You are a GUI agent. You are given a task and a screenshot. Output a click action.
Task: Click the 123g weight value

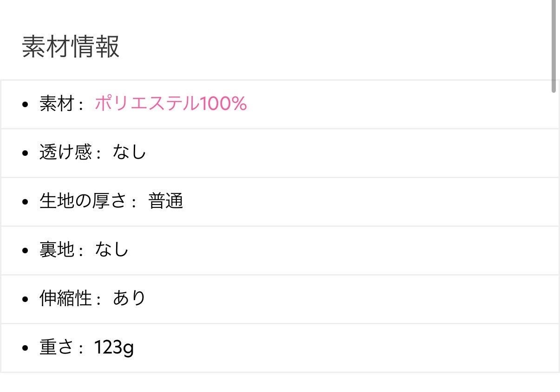(114, 347)
